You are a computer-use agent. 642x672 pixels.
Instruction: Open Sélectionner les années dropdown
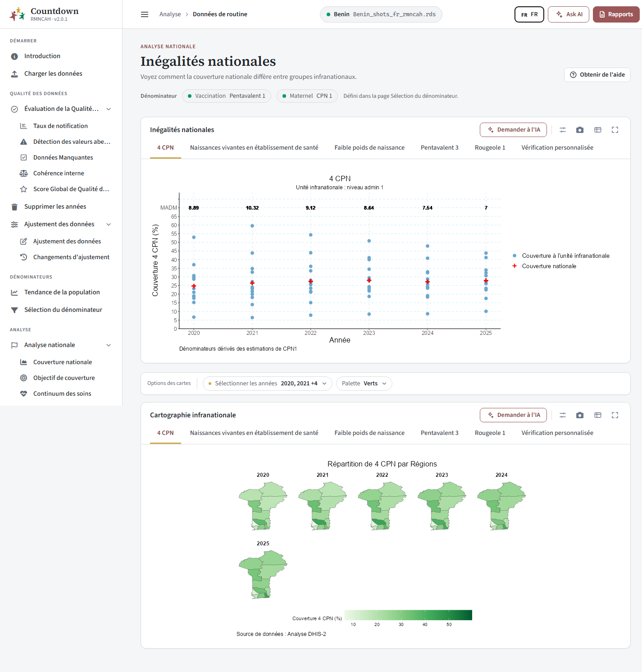point(268,384)
